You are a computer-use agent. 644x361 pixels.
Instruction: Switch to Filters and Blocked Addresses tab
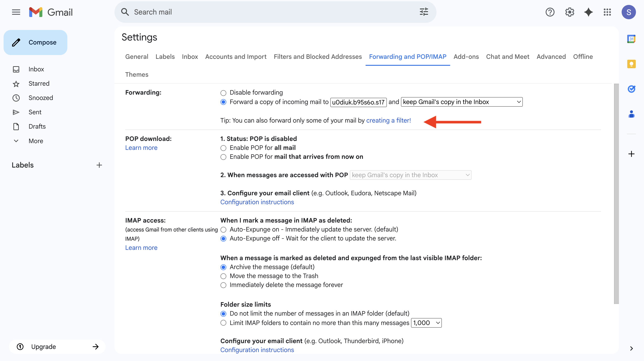(x=318, y=57)
